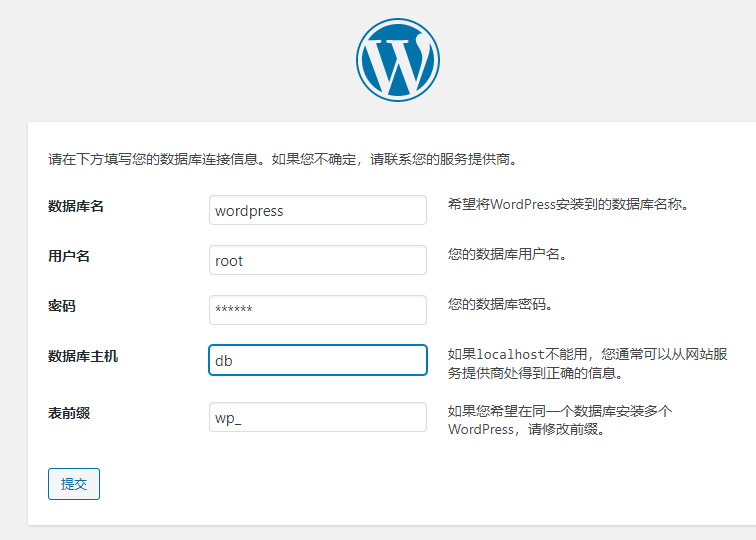Click the 数据库名 label
756x540 pixels.
point(76,206)
